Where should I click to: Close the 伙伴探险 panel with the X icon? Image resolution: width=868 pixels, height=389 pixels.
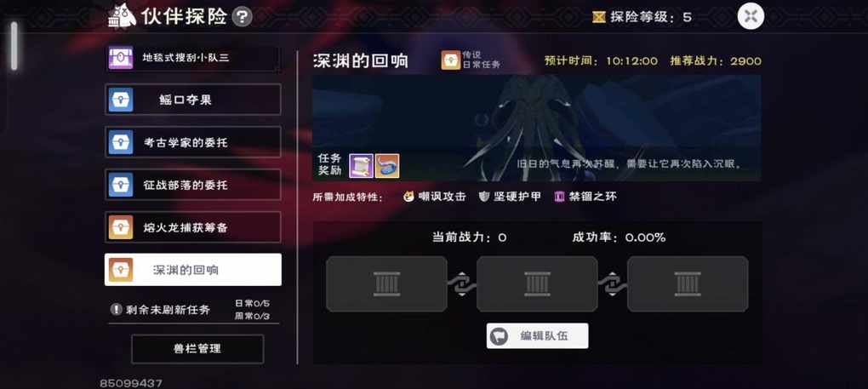coord(751,16)
